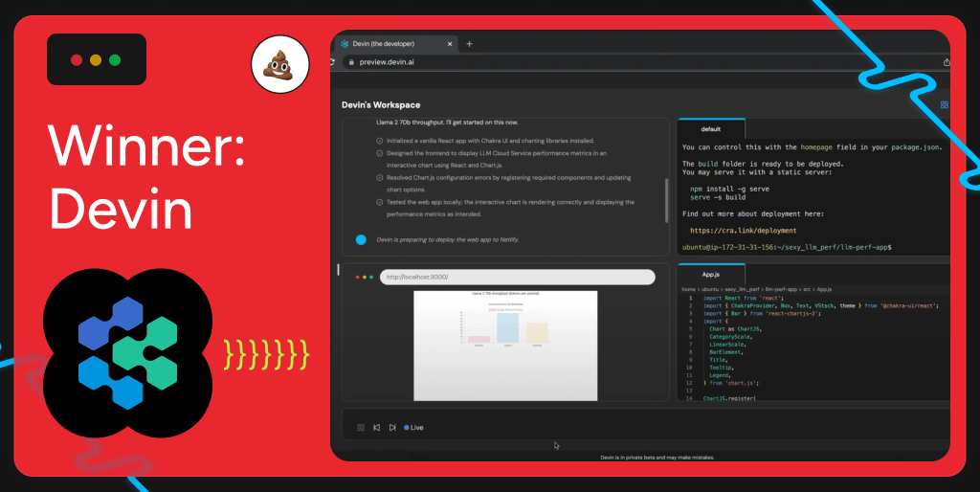
Task: Click 'home' in the editor breadcrumb
Action: point(689,289)
